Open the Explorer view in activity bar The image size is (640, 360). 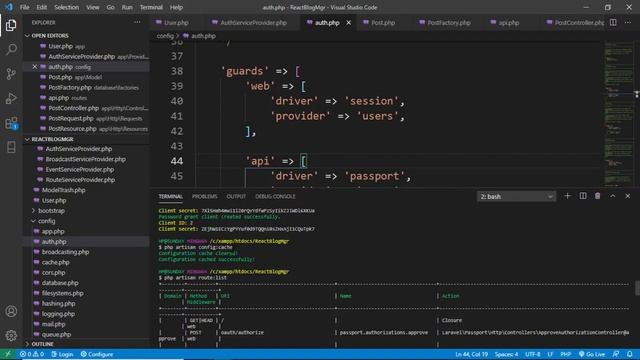pyautogui.click(x=11, y=25)
